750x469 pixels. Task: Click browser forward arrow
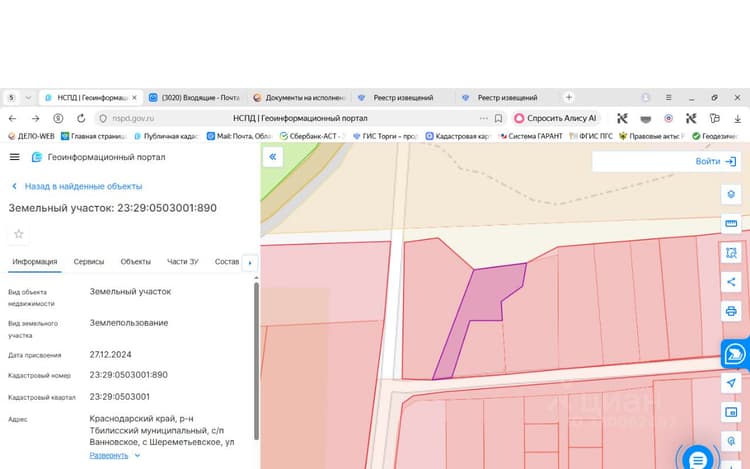[35, 118]
